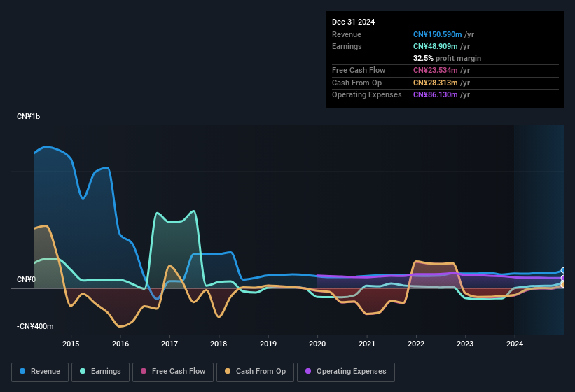Toggle the Operating Expenses legend button
575x392 pixels.
tap(346, 372)
